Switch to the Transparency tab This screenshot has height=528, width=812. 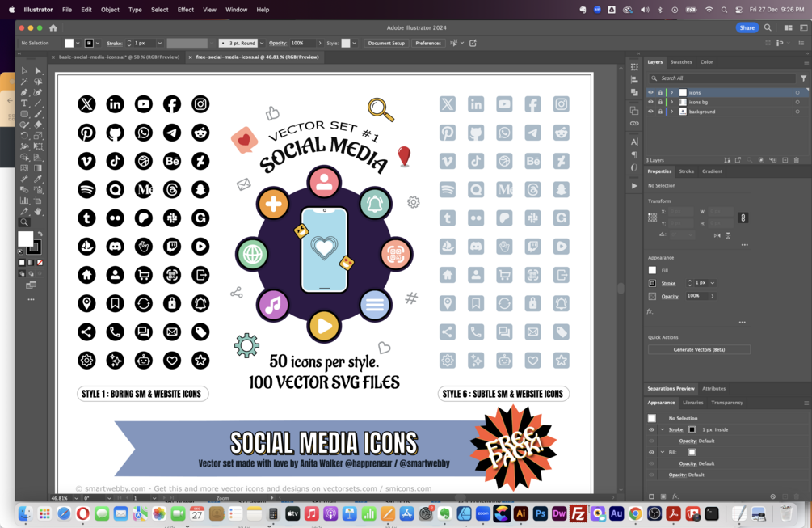tap(726, 403)
